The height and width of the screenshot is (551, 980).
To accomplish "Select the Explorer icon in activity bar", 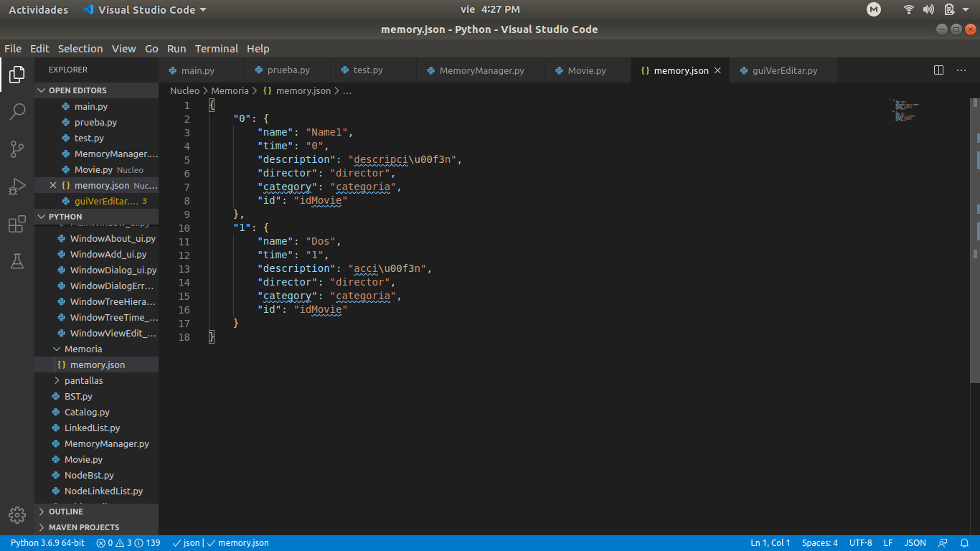I will pyautogui.click(x=17, y=74).
